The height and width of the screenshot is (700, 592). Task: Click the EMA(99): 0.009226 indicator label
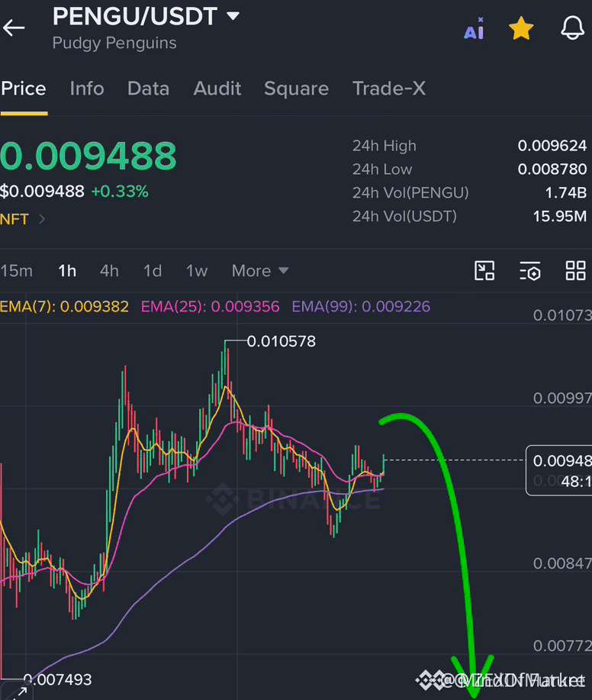(361, 307)
